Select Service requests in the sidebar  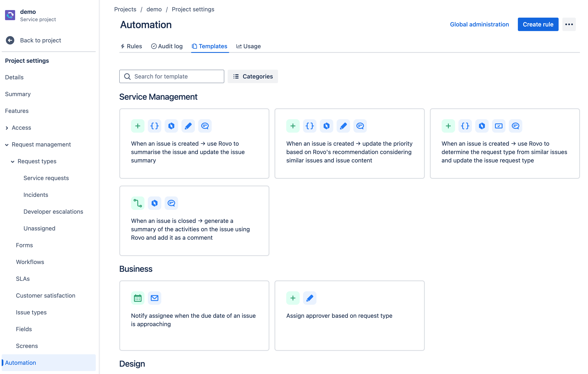click(46, 178)
